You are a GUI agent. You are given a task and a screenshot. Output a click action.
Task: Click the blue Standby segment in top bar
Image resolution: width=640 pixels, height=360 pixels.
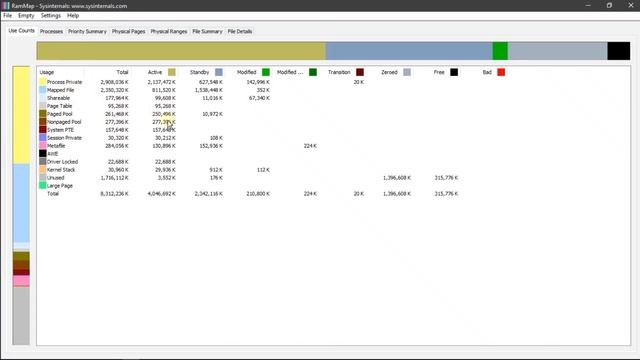click(x=409, y=51)
